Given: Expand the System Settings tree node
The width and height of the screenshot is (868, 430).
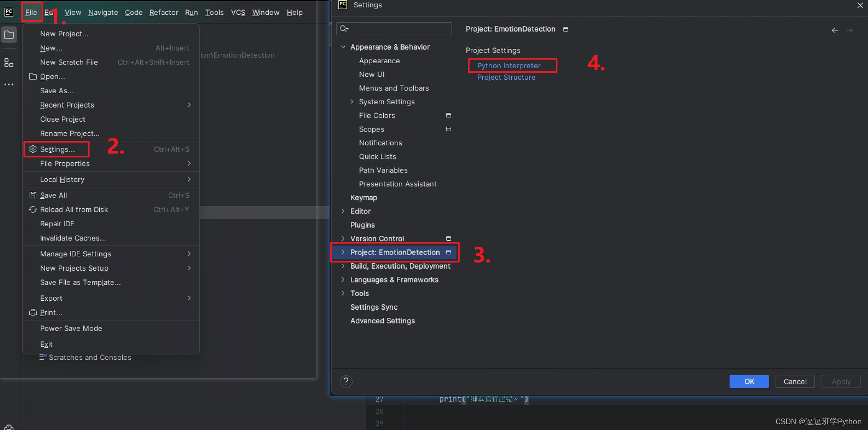Looking at the screenshot, I should 352,102.
